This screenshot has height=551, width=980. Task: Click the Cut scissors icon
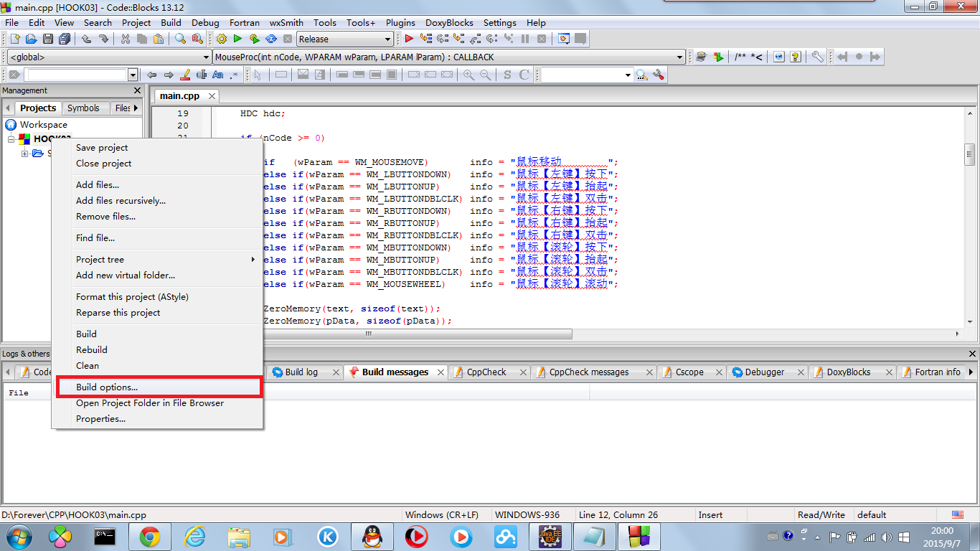pyautogui.click(x=126, y=39)
